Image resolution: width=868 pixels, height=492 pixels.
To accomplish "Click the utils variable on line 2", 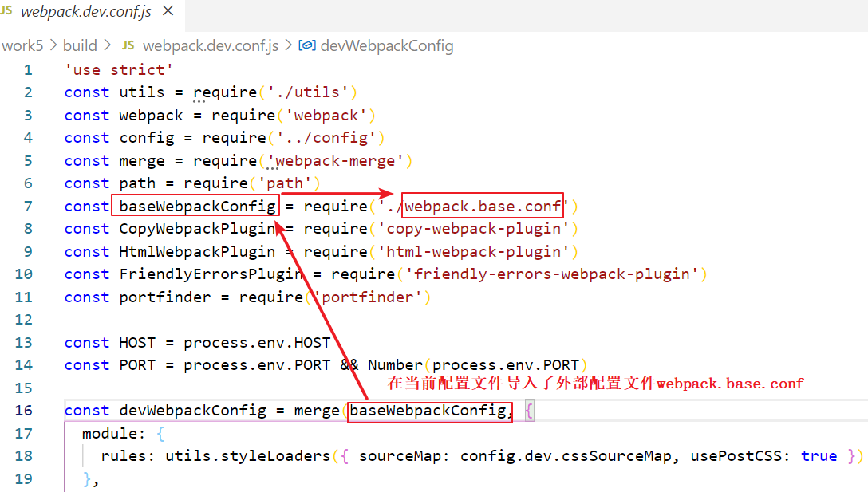I will coord(142,92).
